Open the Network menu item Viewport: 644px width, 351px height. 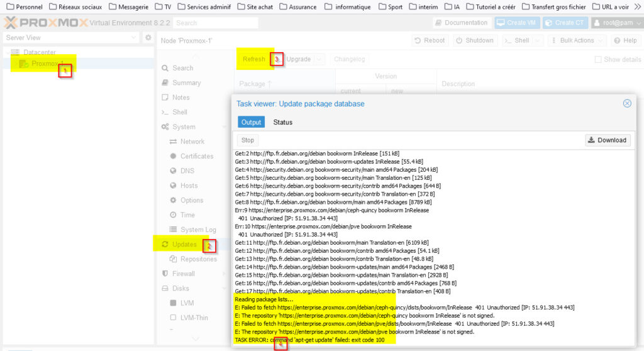[x=193, y=142]
